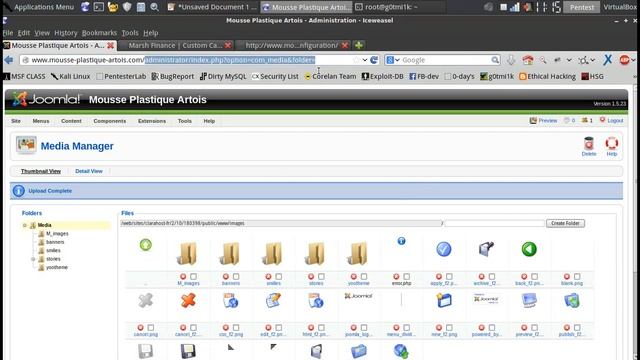
Task: Delete blank.png with its red icon
Action: [x=567, y=277]
